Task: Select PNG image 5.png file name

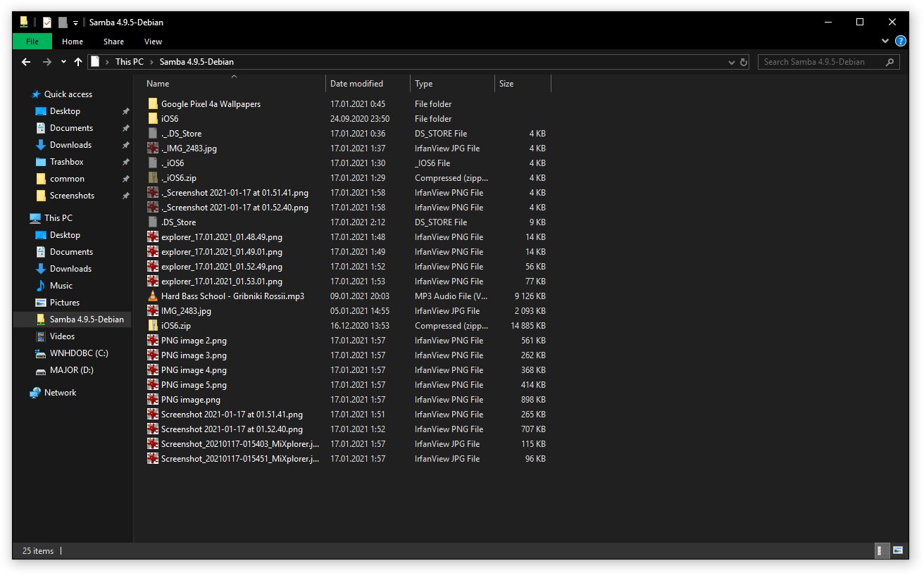Action: click(x=194, y=385)
